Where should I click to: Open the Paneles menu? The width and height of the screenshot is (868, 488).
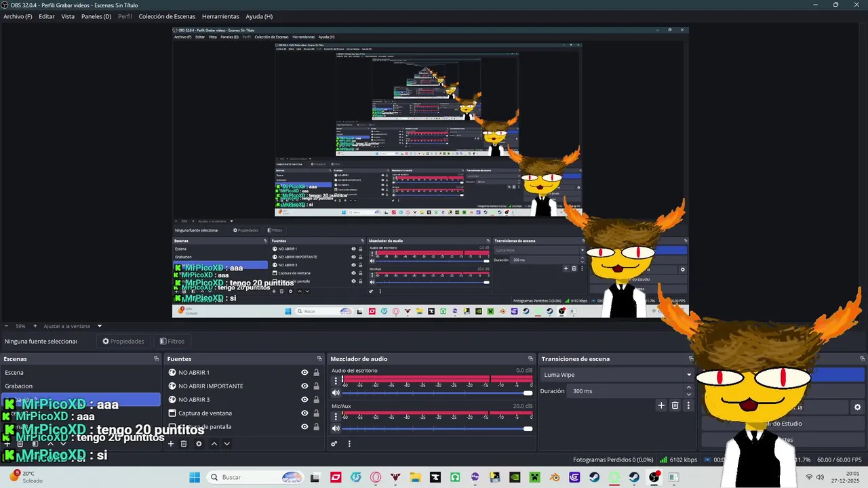coord(96,16)
